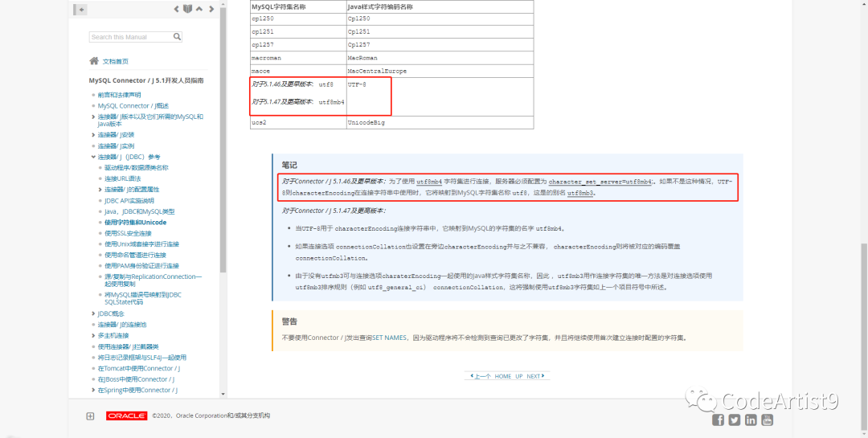This screenshot has width=868, height=438.
Task: Click the search magnifier icon
Action: (177, 37)
